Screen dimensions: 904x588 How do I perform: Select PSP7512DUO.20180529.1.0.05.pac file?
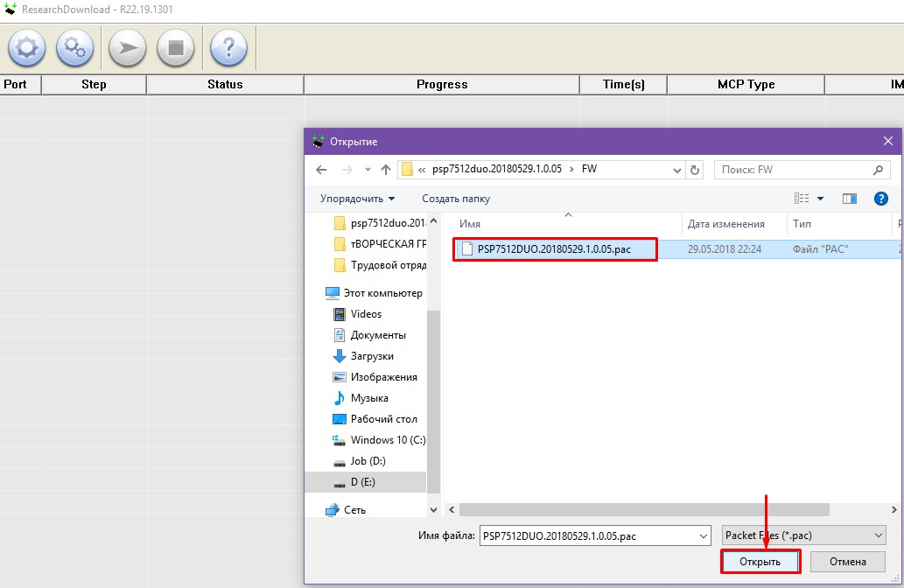point(554,249)
